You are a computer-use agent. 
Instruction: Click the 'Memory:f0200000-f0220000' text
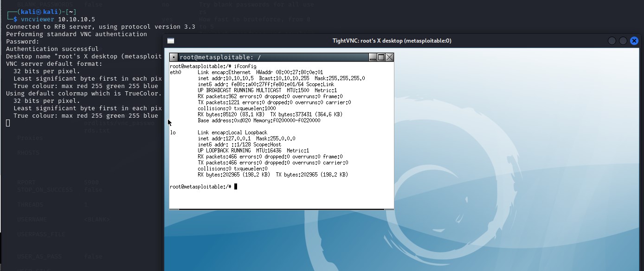(x=287, y=120)
